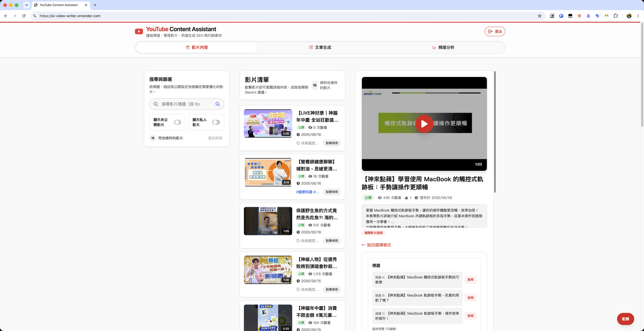Open the Chrome profile avatar

tap(629, 16)
